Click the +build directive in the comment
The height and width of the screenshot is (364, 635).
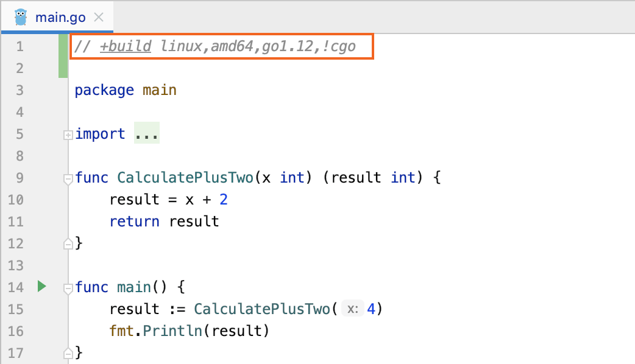pos(126,46)
